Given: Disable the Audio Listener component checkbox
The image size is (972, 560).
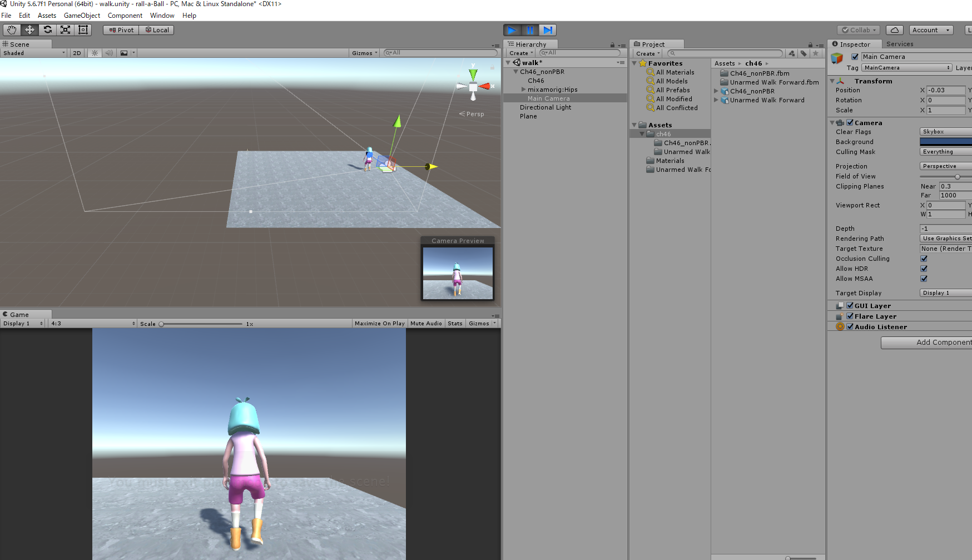Looking at the screenshot, I should (x=850, y=327).
